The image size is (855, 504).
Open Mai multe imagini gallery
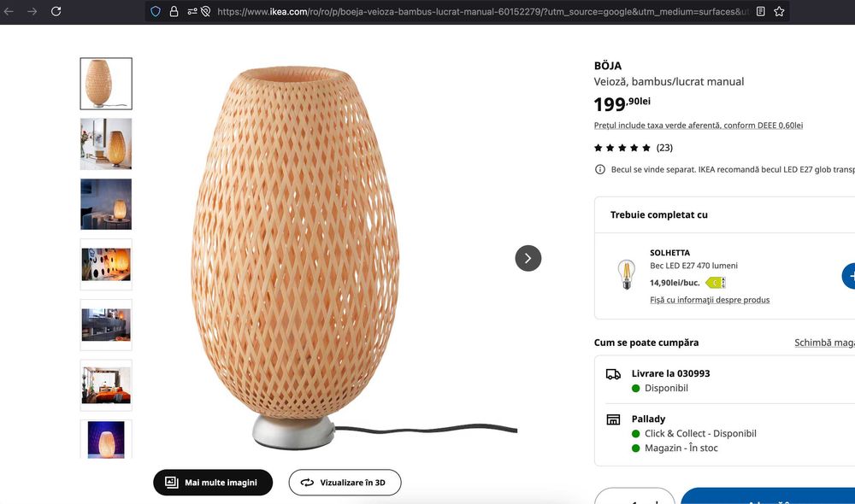[x=212, y=483]
